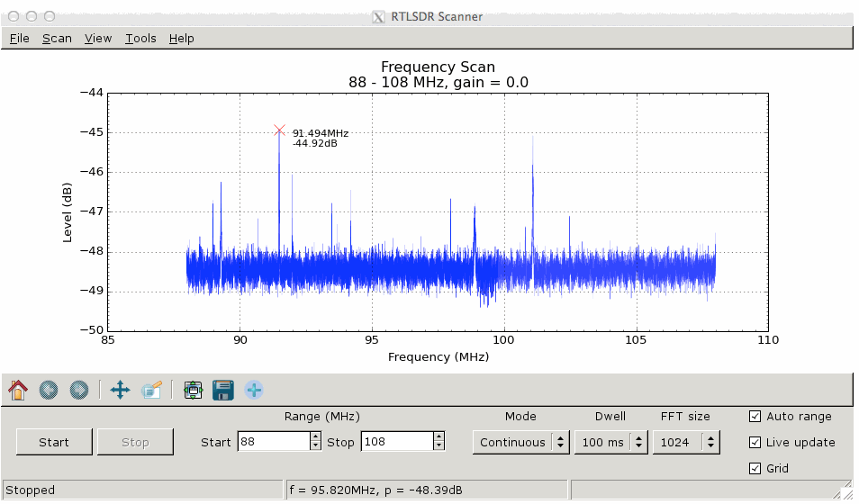Click the blue plus range toolbar icon
The width and height of the screenshot is (859, 504).
tap(254, 391)
